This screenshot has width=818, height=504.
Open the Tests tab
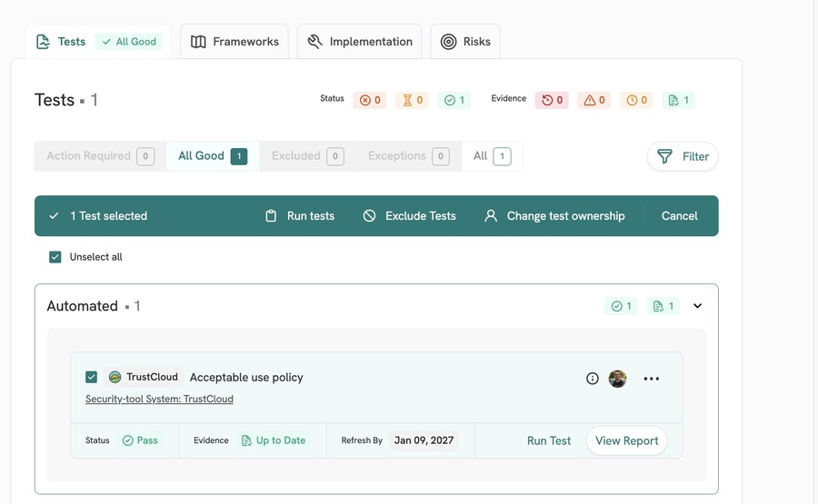click(x=98, y=42)
